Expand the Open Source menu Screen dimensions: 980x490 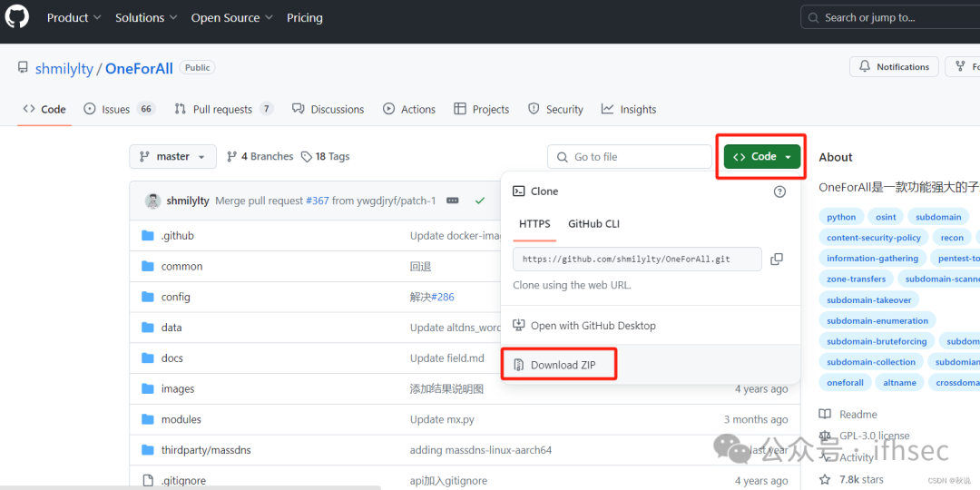point(232,18)
